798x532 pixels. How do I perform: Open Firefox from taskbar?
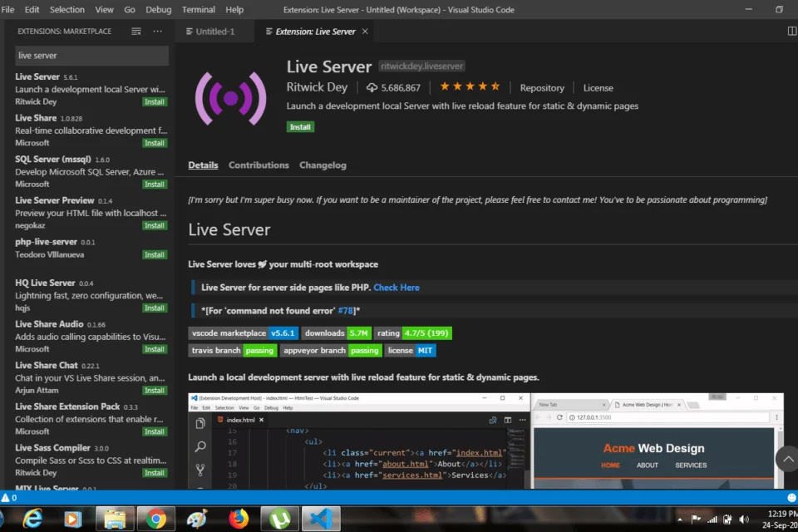click(239, 519)
